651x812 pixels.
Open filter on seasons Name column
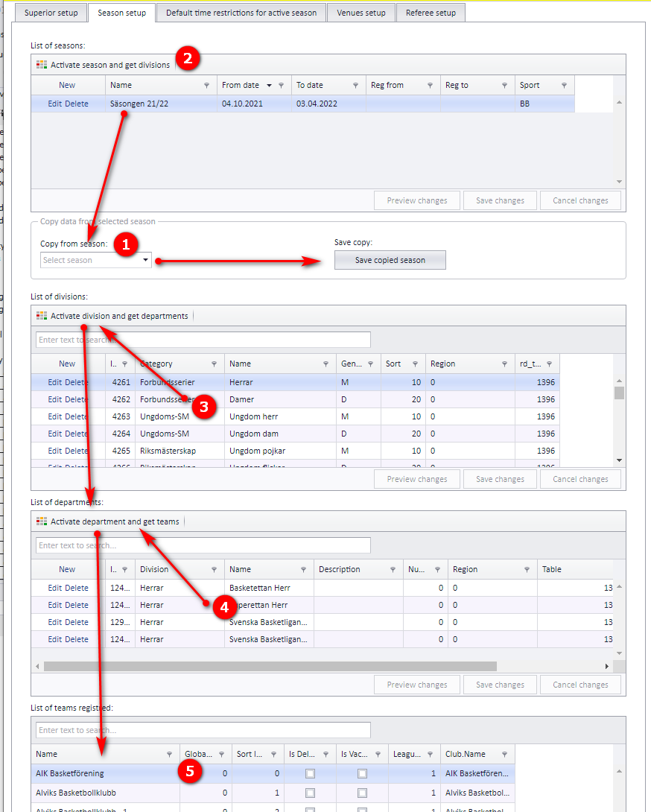(x=206, y=86)
